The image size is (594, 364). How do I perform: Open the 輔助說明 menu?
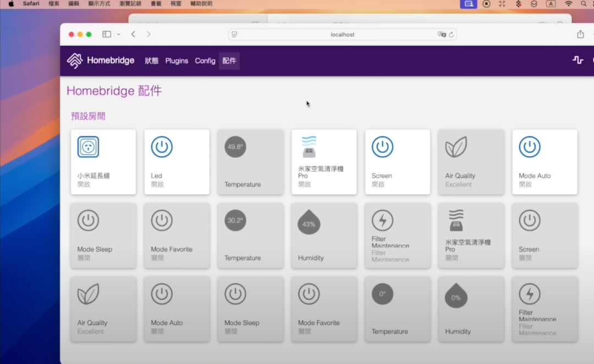tap(201, 4)
